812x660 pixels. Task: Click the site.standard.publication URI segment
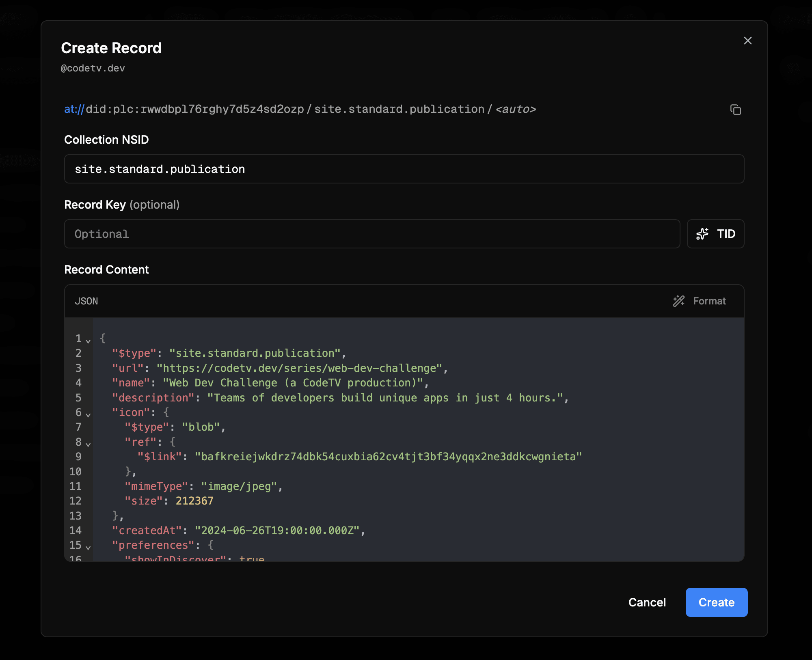pyautogui.click(x=400, y=109)
